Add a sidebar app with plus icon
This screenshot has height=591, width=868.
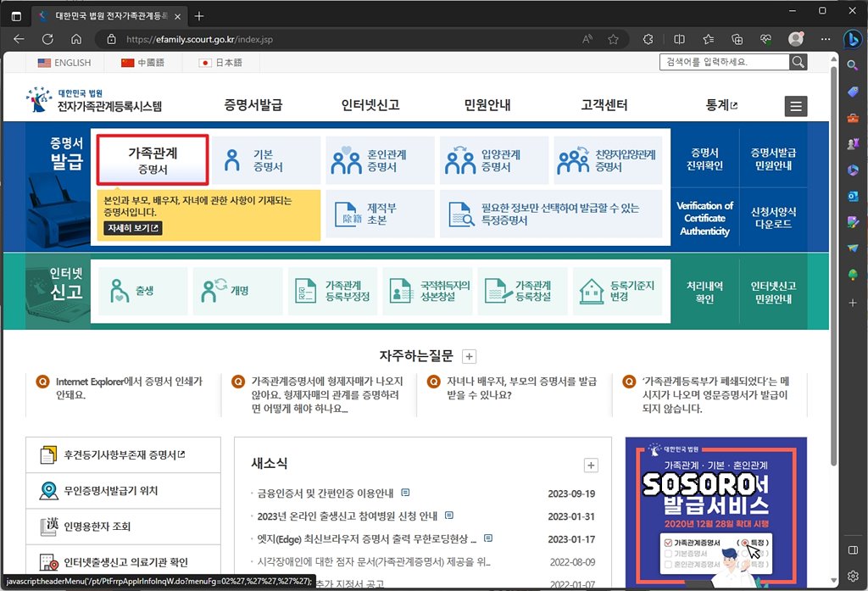tap(853, 303)
